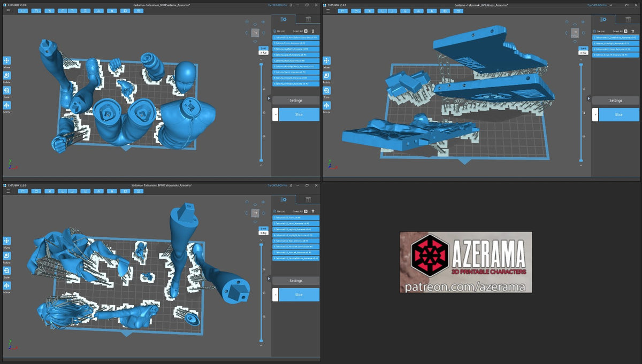Open the gear settings tab in Bases window

tap(603, 19)
